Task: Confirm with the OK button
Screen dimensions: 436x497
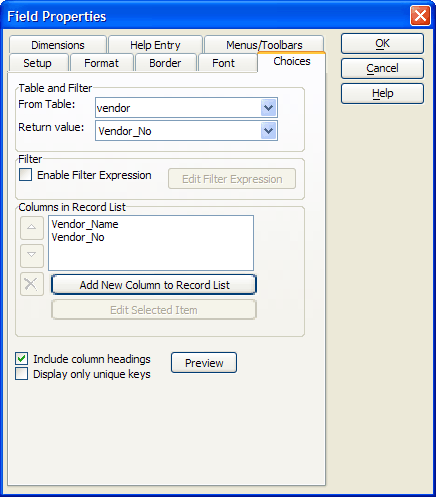Action: [382, 43]
